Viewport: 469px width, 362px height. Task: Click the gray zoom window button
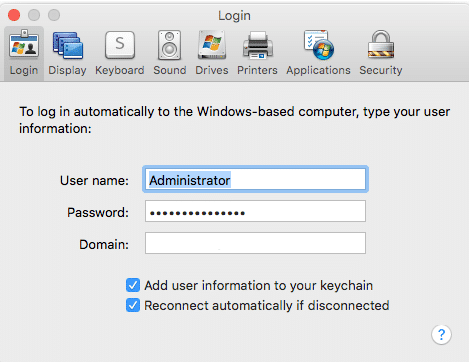click(x=54, y=15)
